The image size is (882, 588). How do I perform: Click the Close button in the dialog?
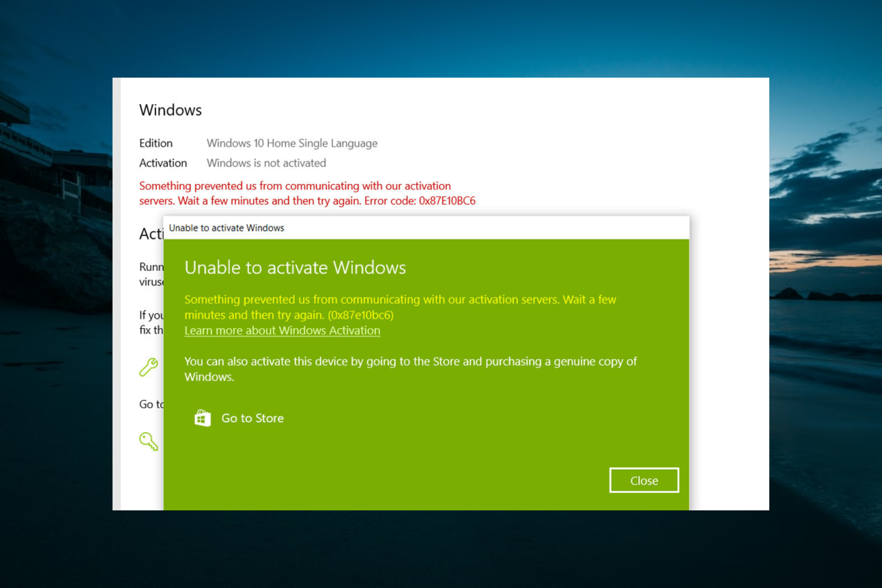(644, 481)
